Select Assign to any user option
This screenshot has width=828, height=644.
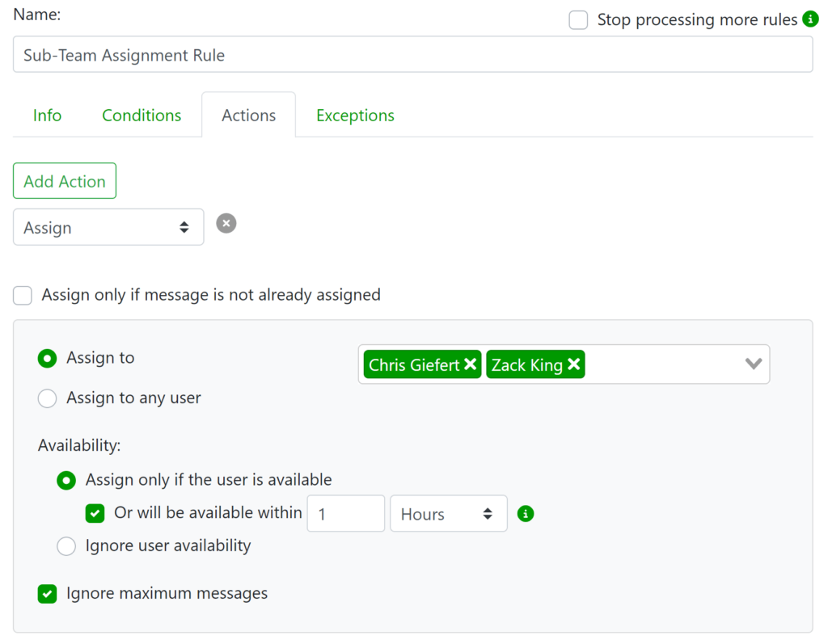47,398
